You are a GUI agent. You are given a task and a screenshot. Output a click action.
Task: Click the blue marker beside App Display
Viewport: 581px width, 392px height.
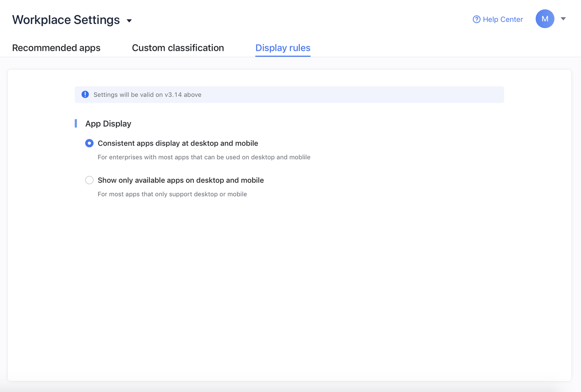pyautogui.click(x=76, y=123)
